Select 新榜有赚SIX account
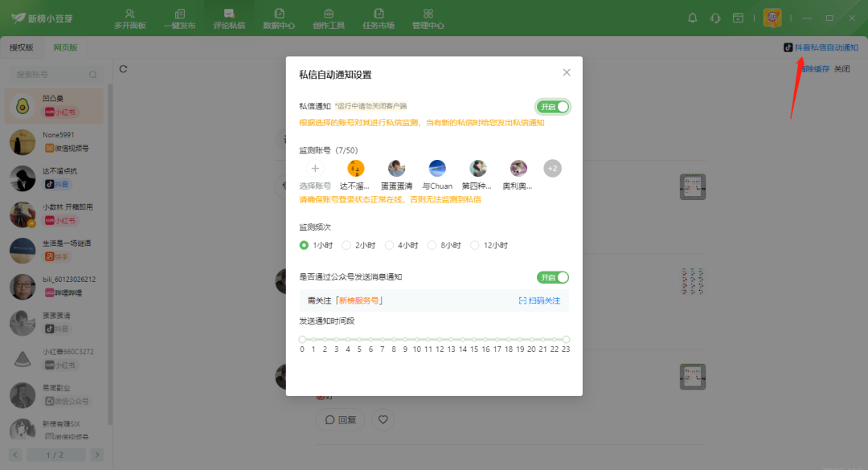Image resolution: width=868 pixels, height=470 pixels. coord(55,430)
